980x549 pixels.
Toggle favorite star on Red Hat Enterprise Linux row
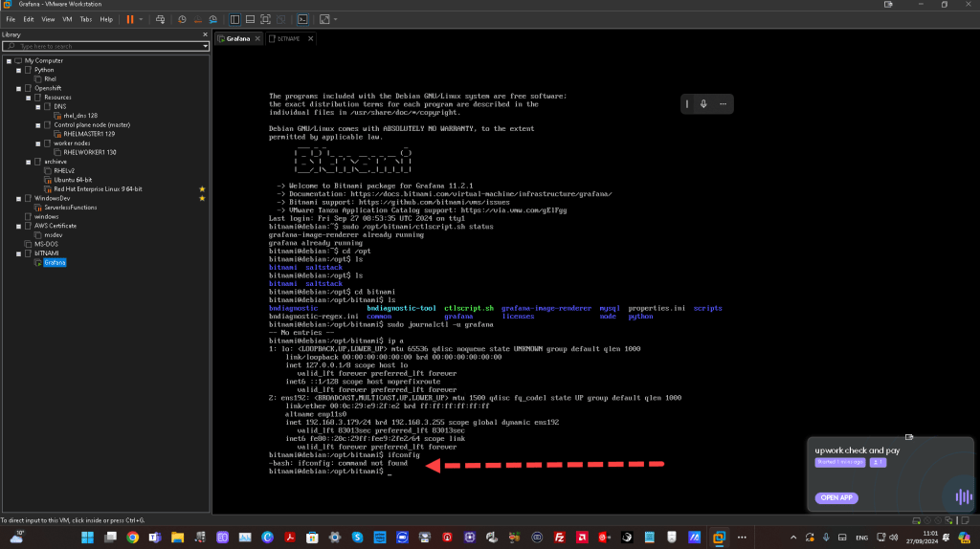[x=202, y=189]
